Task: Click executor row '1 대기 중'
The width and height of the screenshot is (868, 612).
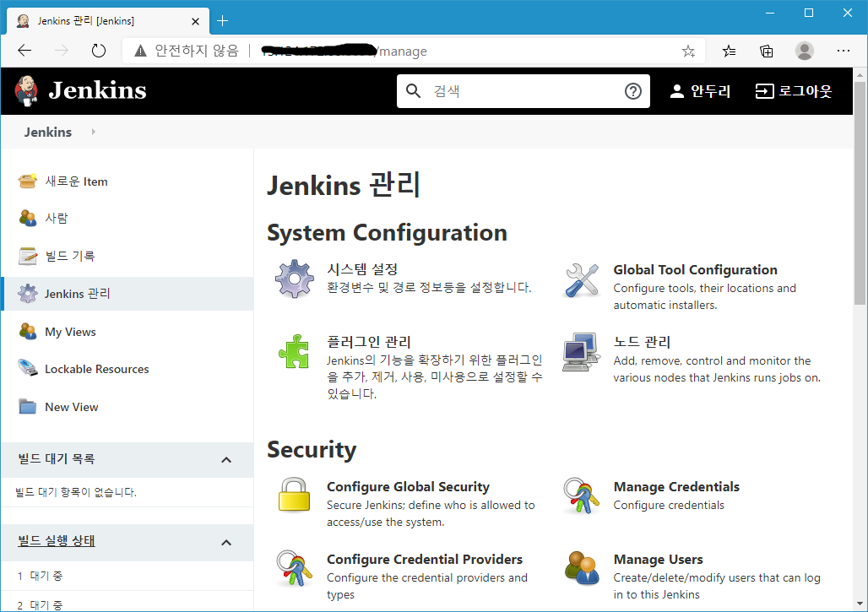Action: [127, 576]
